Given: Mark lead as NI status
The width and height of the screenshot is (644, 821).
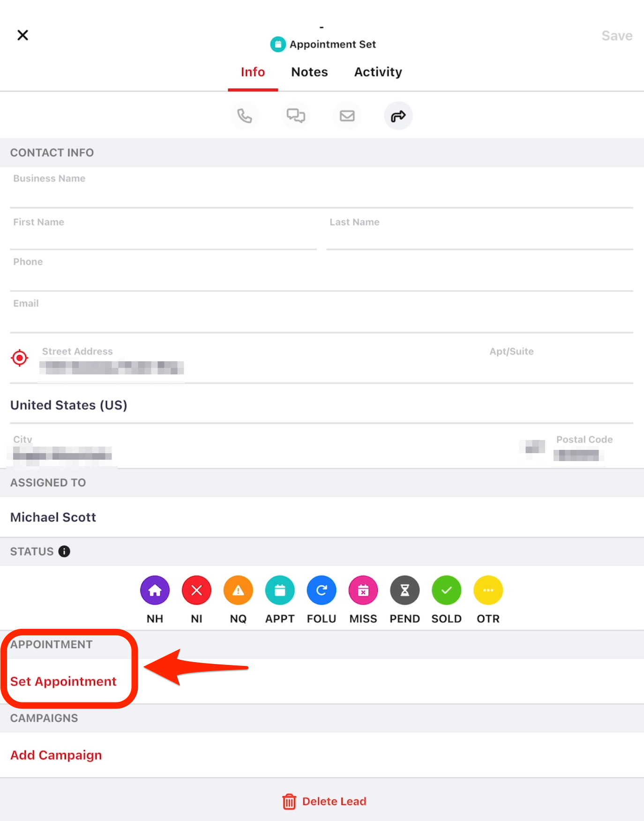Looking at the screenshot, I should 196,590.
